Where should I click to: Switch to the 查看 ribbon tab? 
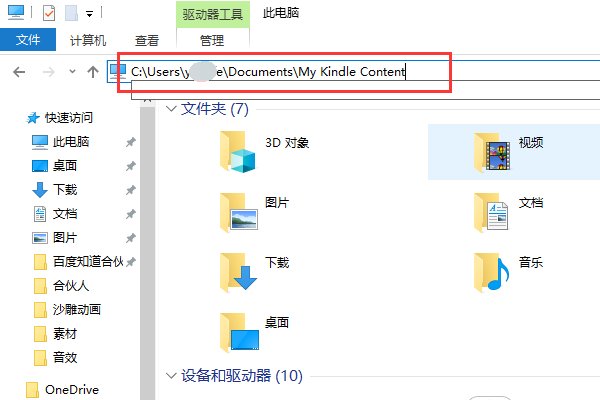(147, 40)
